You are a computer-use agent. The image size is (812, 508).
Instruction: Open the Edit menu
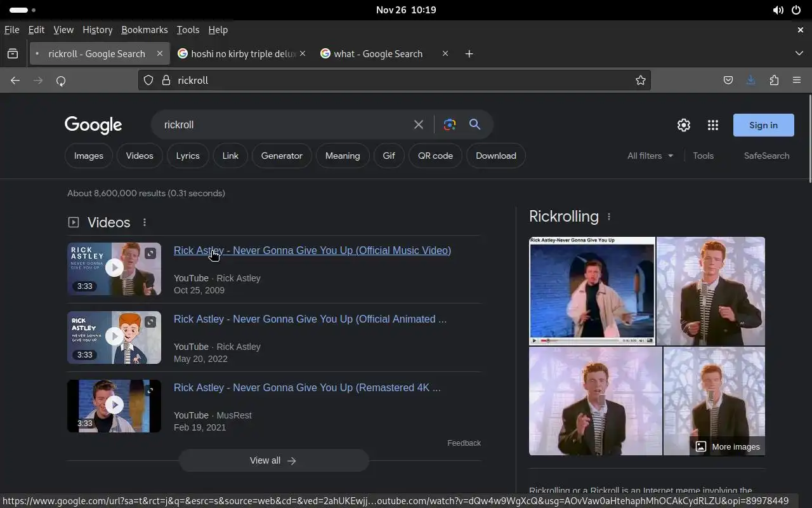[37, 30]
